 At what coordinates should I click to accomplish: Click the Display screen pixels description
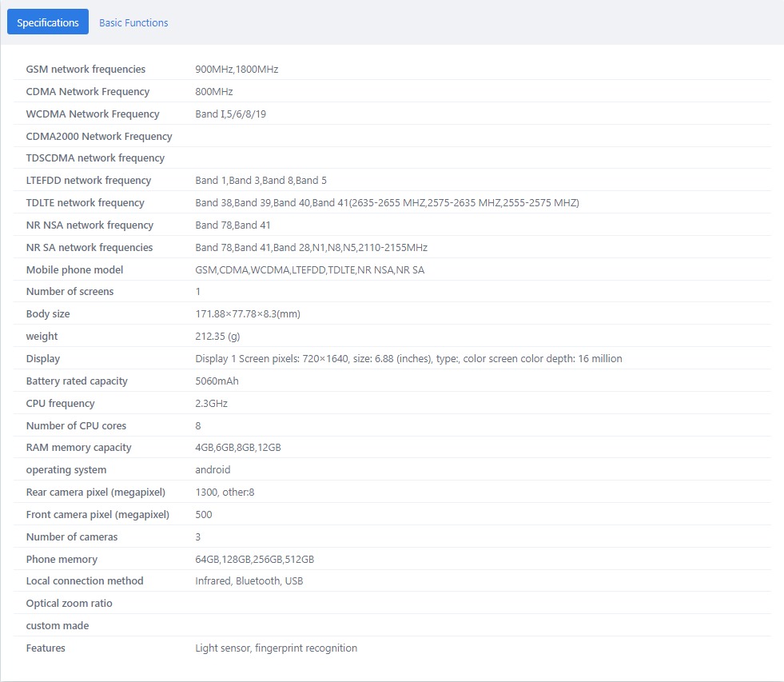tap(408, 359)
